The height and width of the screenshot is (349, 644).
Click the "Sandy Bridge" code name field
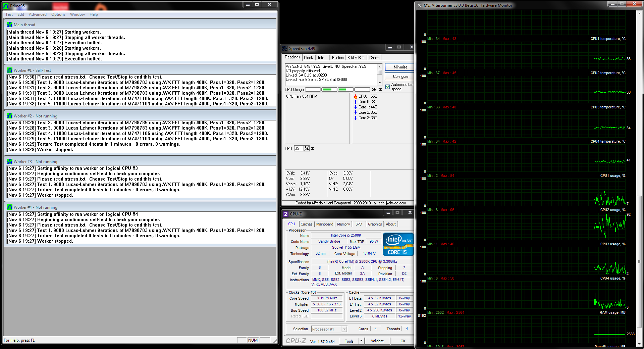[329, 241]
